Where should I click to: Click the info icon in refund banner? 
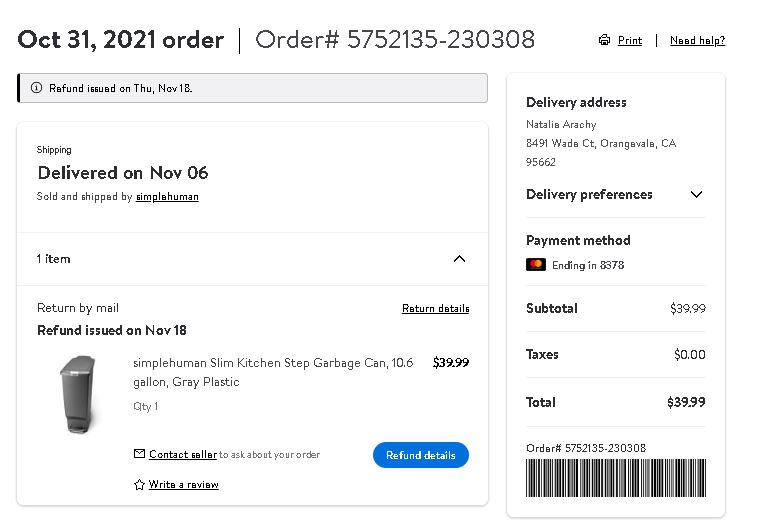[36, 88]
